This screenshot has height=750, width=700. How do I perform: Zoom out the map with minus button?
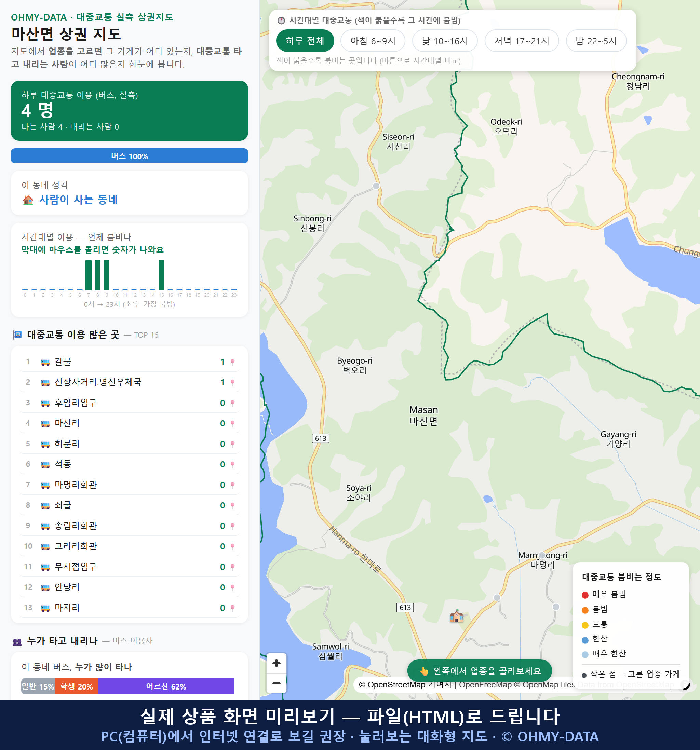[x=276, y=683]
